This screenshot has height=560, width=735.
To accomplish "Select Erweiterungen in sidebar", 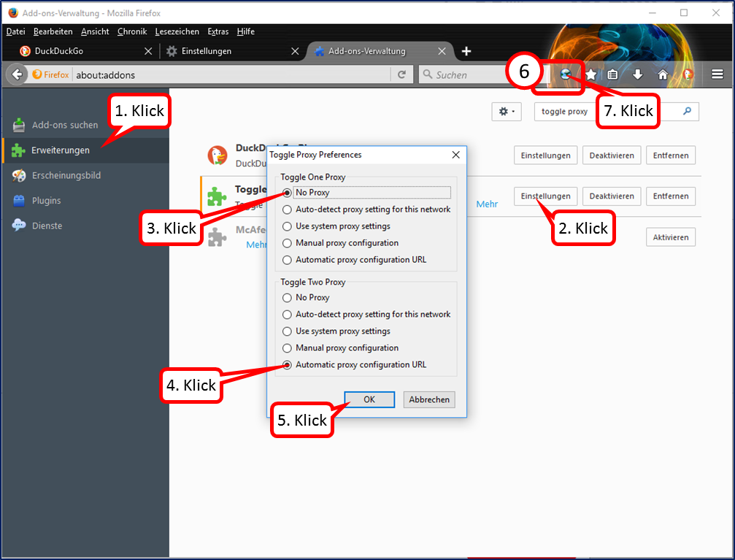I will [85, 150].
